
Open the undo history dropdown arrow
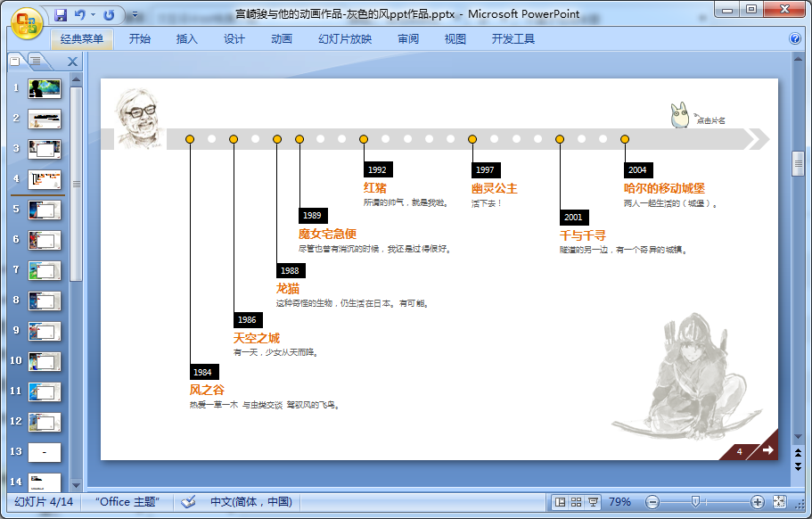(94, 15)
